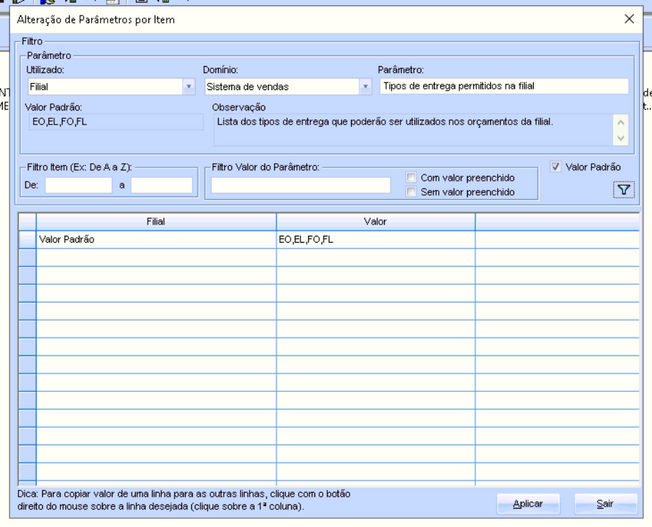Select the Valor Padrão row in the grid
652x527 pixels.
[156, 240]
